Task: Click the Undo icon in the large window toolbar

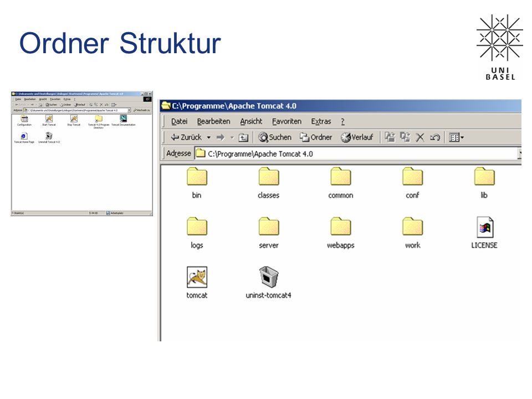Action: (435, 137)
